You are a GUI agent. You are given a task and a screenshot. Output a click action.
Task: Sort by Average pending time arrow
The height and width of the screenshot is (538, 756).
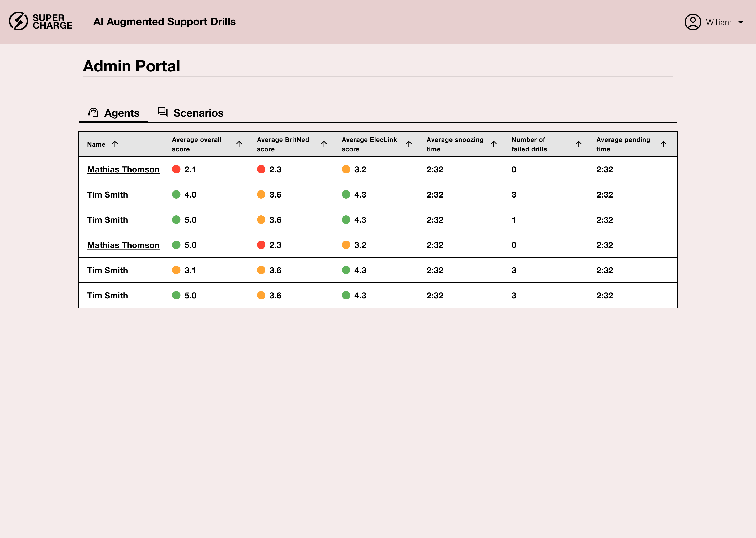(663, 144)
